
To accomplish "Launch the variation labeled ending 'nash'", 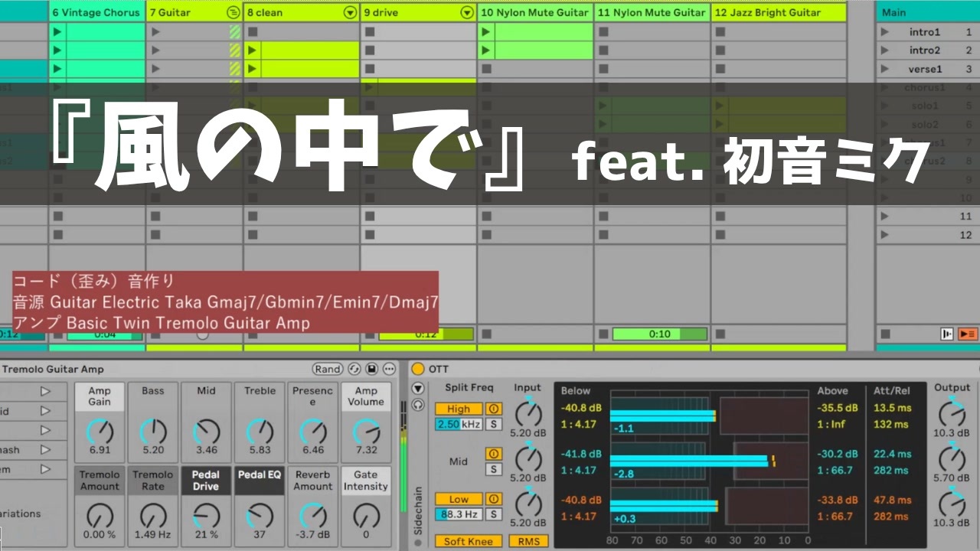I will (45, 450).
